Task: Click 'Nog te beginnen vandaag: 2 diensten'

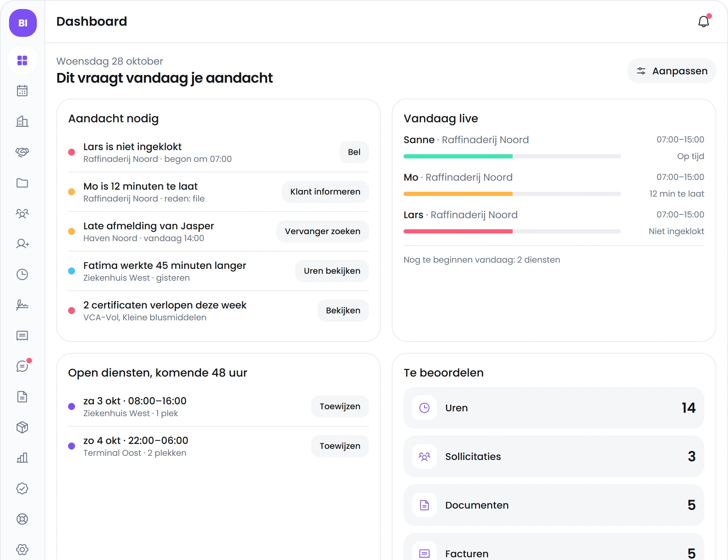Action: [x=482, y=260]
